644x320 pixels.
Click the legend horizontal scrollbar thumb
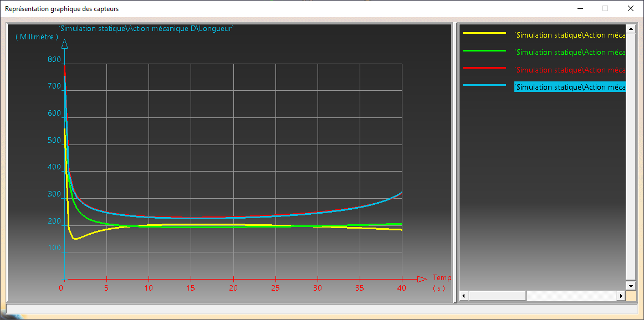pyautogui.click(x=498, y=296)
